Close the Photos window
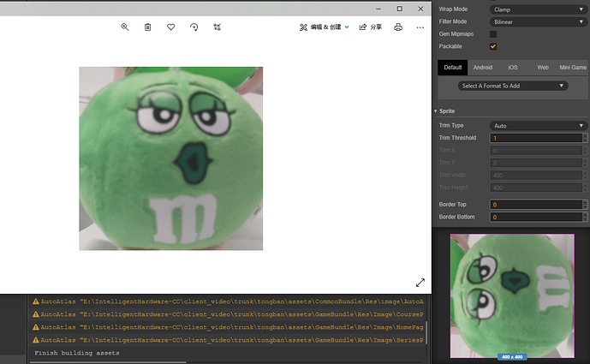The height and width of the screenshot is (364, 590). tap(420, 9)
